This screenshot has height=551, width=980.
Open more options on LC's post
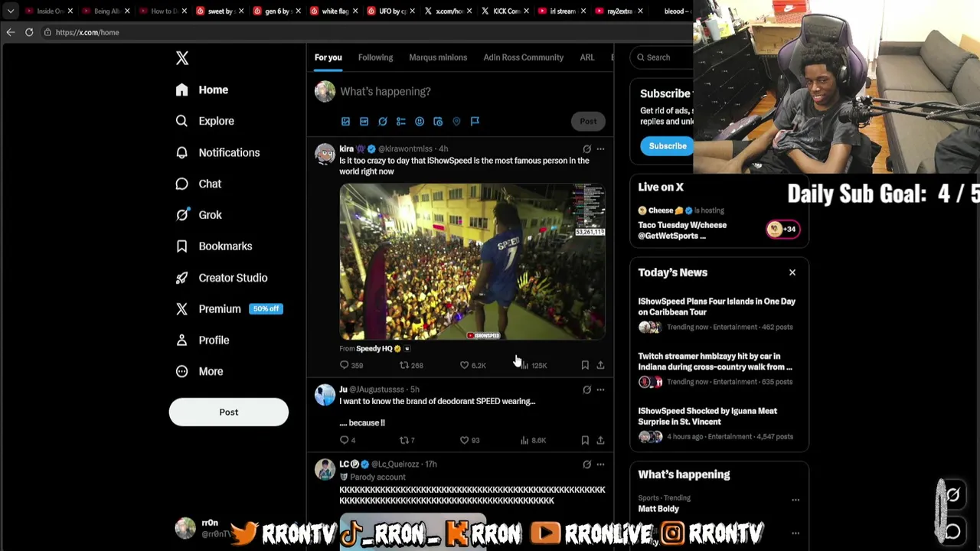[x=600, y=465]
